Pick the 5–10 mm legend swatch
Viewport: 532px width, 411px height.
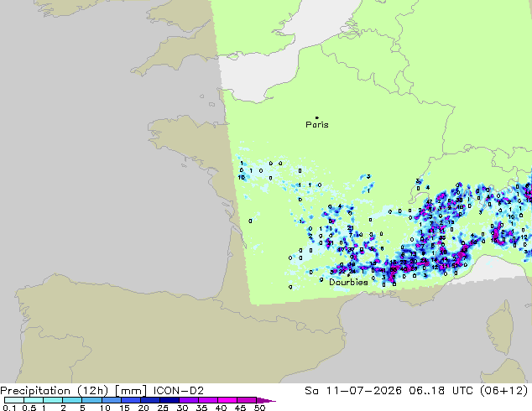91,400
